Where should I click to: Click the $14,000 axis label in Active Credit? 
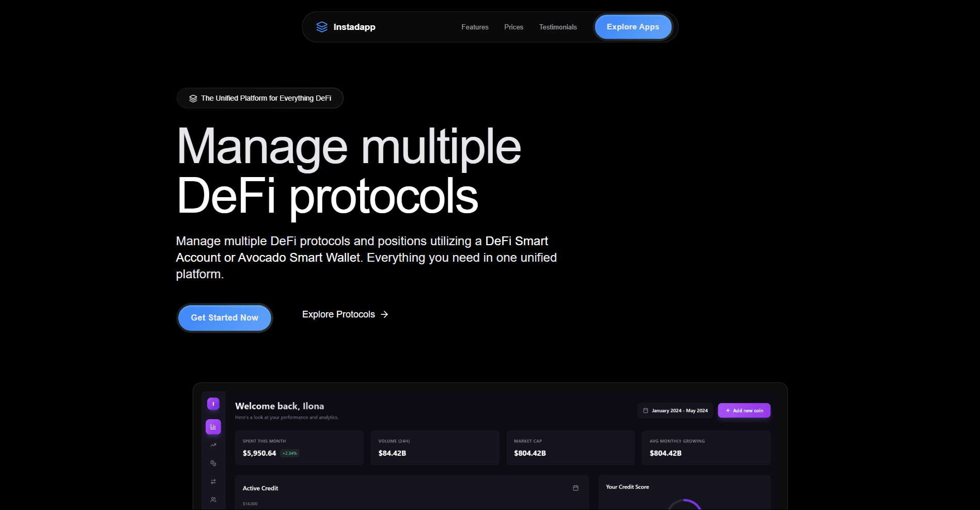250,504
